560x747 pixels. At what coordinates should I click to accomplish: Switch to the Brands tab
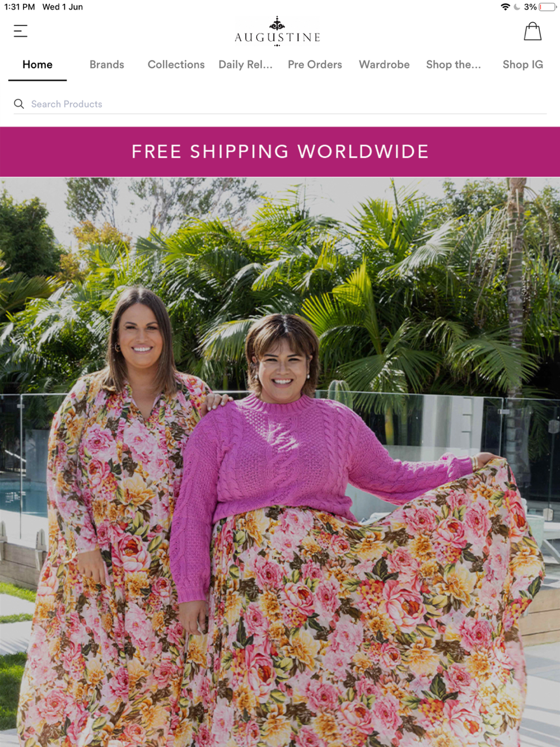click(x=107, y=64)
